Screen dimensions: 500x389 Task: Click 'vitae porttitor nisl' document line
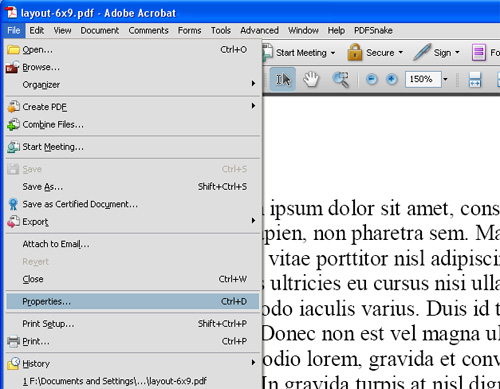point(347,259)
